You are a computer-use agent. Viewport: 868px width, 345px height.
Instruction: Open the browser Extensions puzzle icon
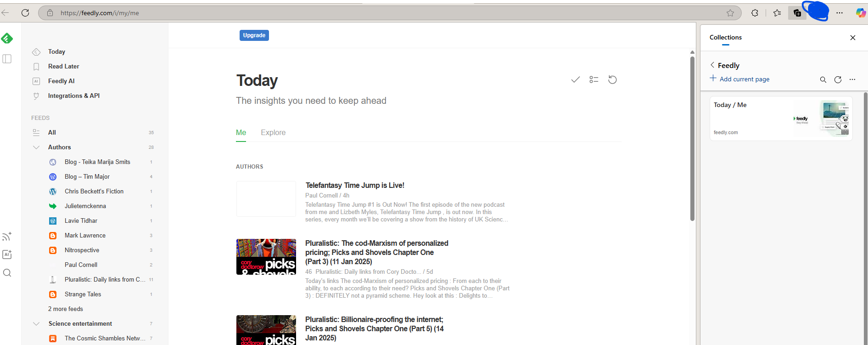pyautogui.click(x=755, y=13)
